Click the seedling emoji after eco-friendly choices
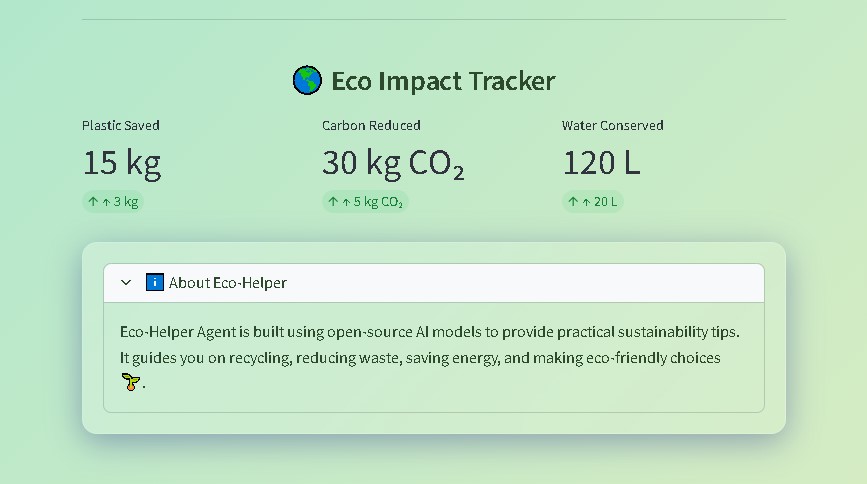 [130, 382]
